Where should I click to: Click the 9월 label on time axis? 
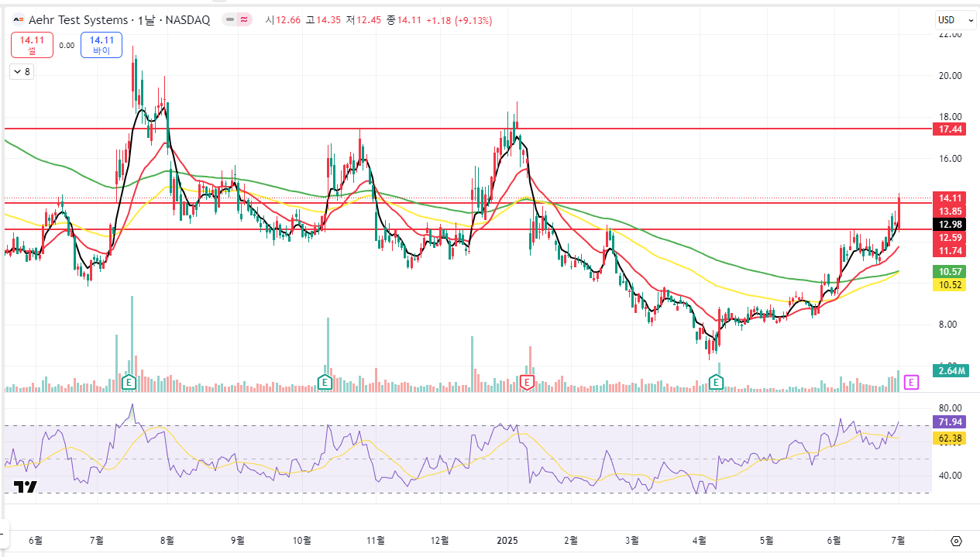pyautogui.click(x=237, y=540)
